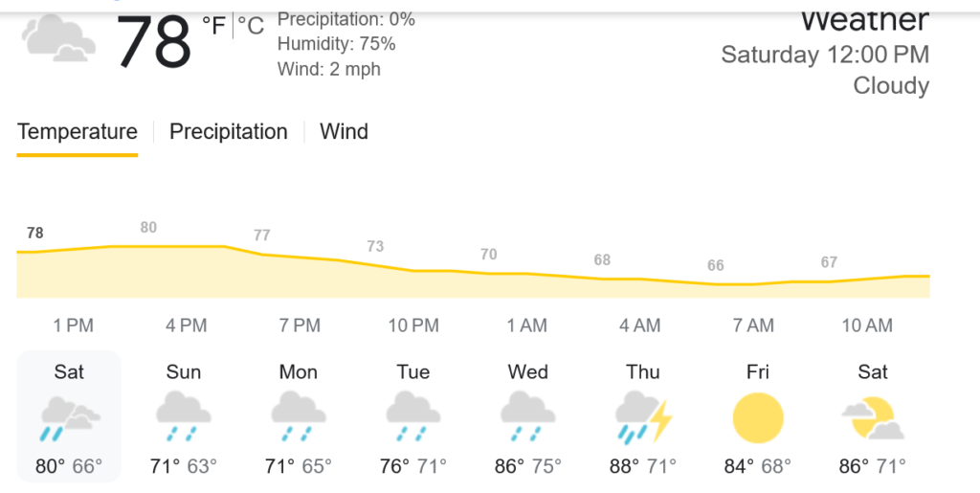This screenshot has width=980, height=493.
Task: Select Friday's sunny icon
Action: click(x=758, y=418)
